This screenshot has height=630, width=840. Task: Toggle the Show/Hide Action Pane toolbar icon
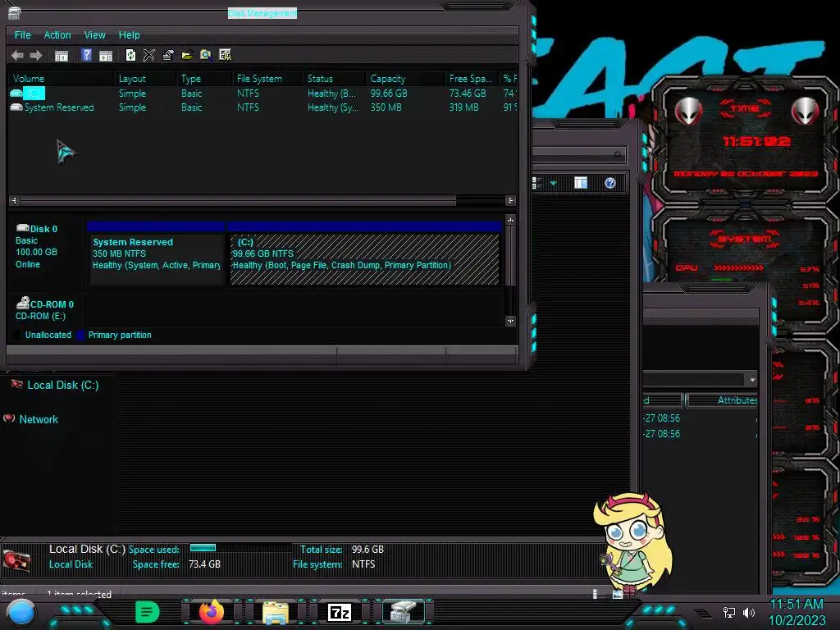click(106, 55)
